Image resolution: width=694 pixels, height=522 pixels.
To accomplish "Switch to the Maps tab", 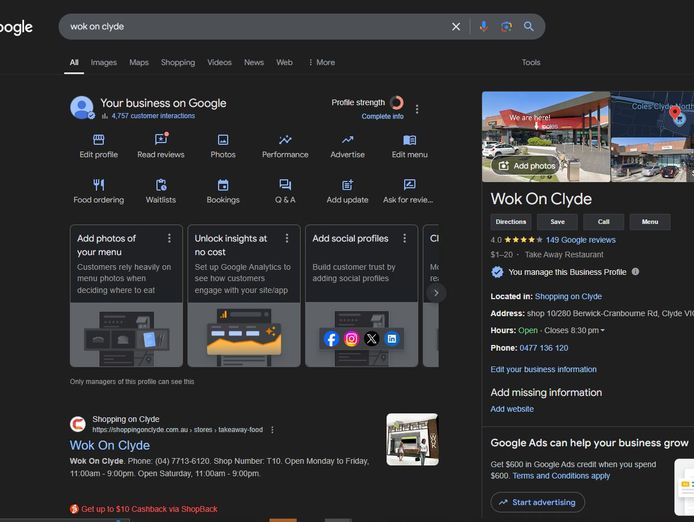I will [139, 62].
